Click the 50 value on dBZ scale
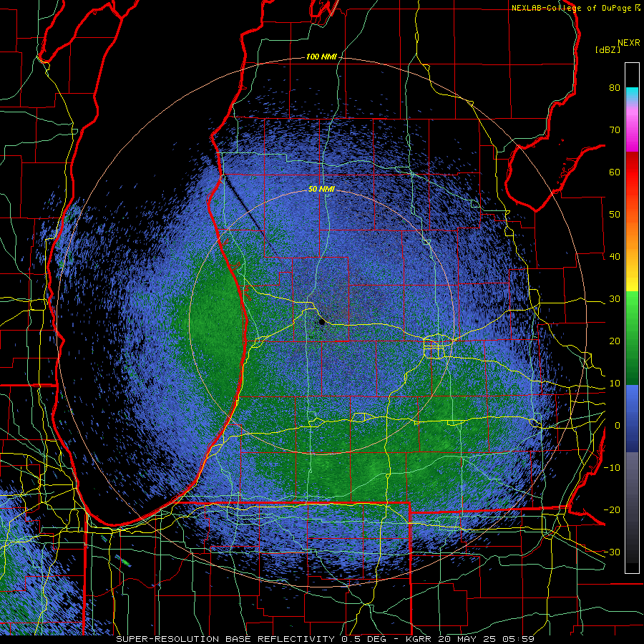 pos(615,215)
